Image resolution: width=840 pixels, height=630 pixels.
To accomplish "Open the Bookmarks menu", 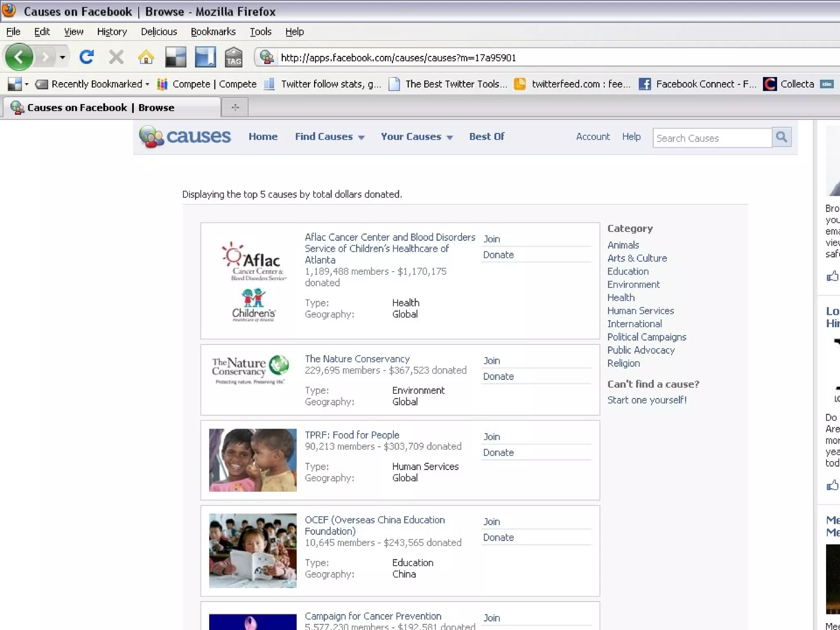I will click(x=213, y=32).
